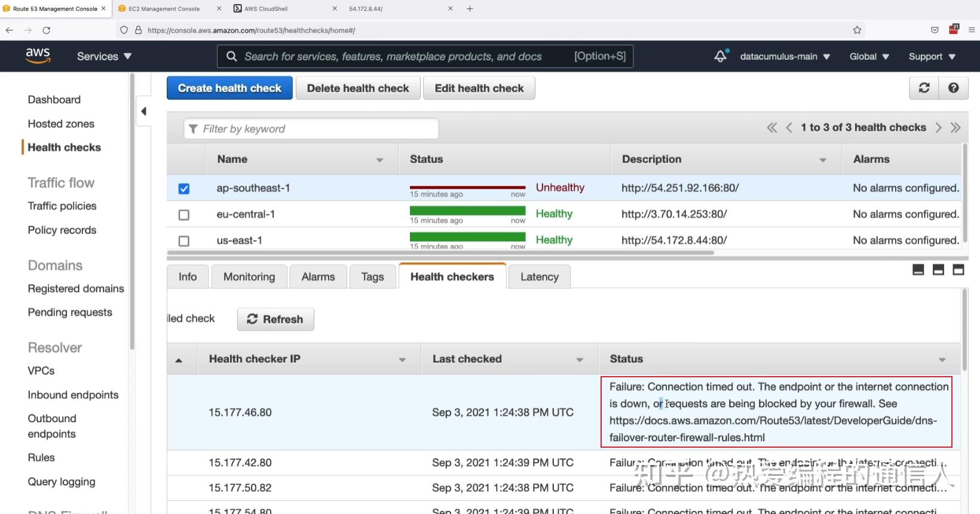Select the eu-central-1 checkbox
Screen dimensions: 980x514
(x=184, y=215)
